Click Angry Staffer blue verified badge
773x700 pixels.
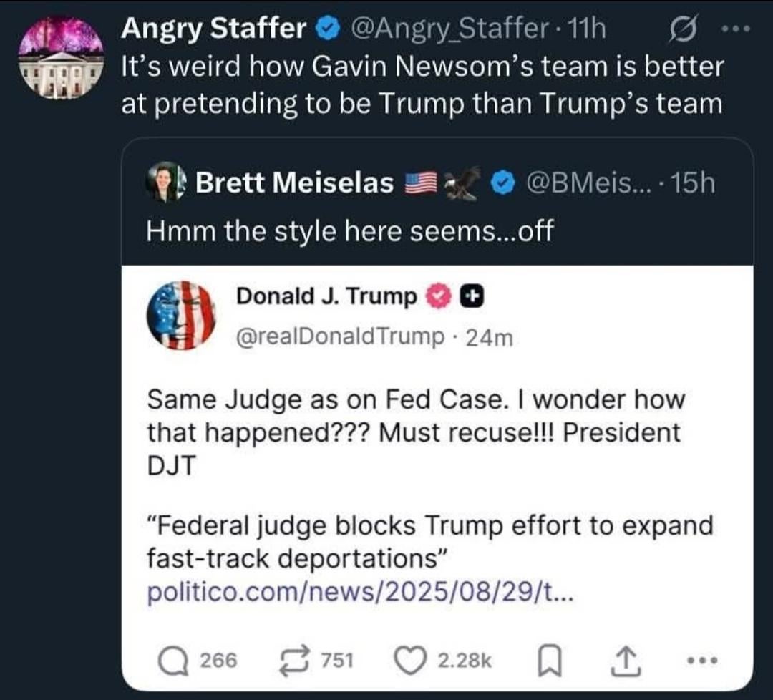tap(328, 29)
